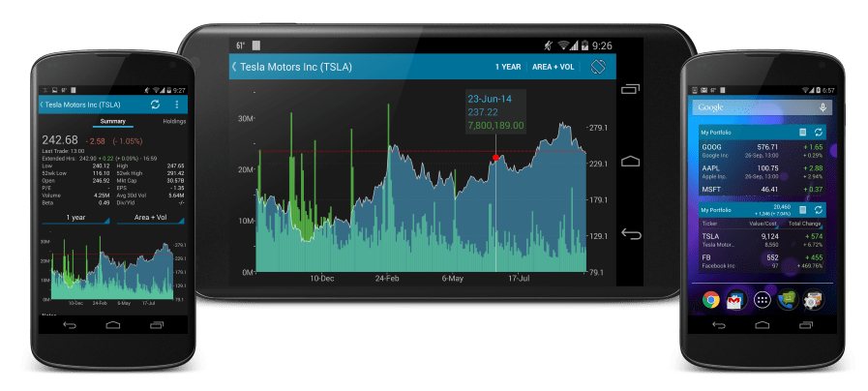
Task: Open the phone/messaging dock icon on right phone
Action: tap(787, 300)
